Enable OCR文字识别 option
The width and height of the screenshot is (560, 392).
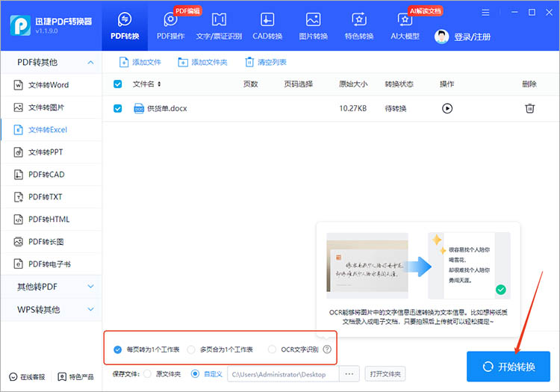[272, 349]
